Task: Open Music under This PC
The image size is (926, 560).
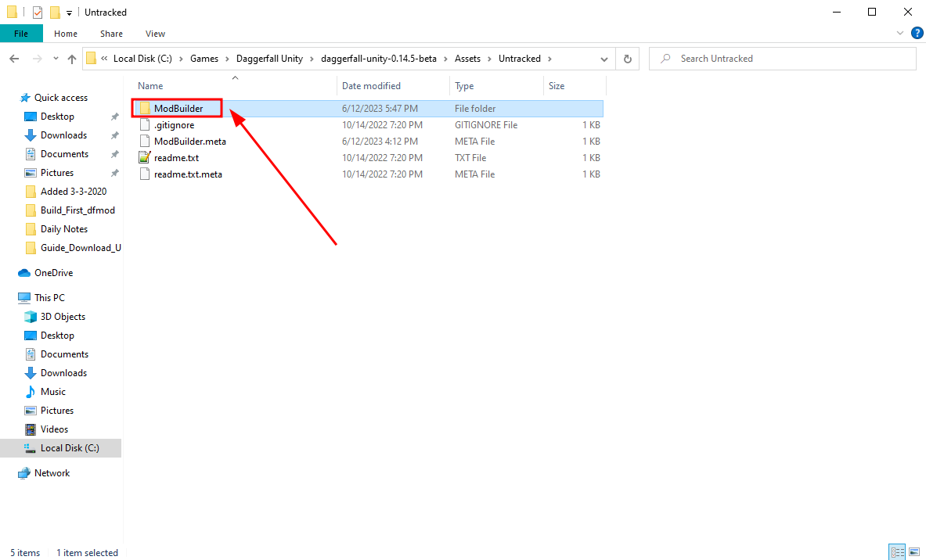Action: coord(52,392)
